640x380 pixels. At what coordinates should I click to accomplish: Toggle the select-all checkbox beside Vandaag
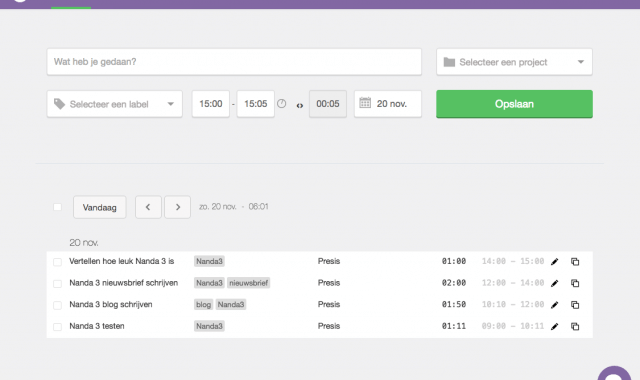click(58, 207)
